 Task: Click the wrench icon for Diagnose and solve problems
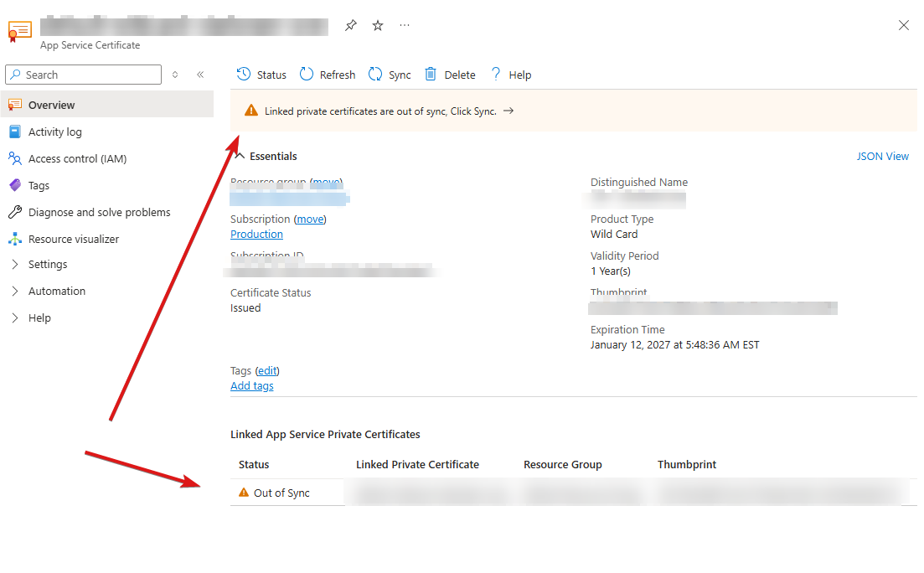click(x=15, y=212)
